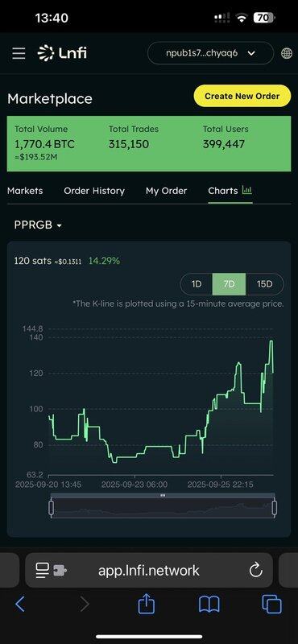Click left handle of chart range slider
This screenshot has height=644, width=298.
point(52,508)
